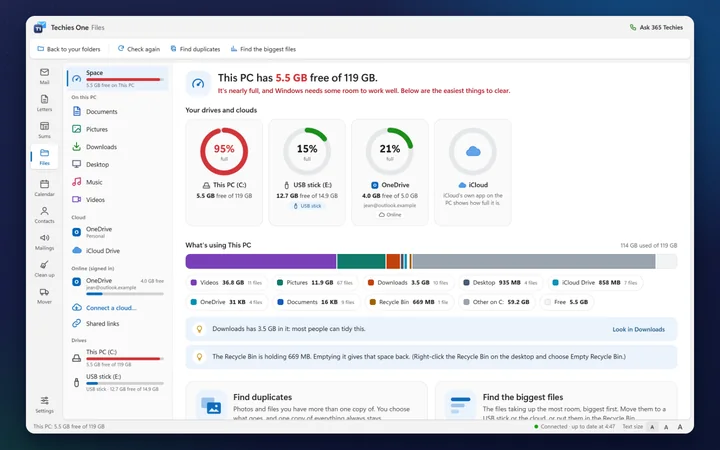This screenshot has height=450, width=720.
Task: Click the Other on C: 59.2 GB chip
Action: [496, 302]
